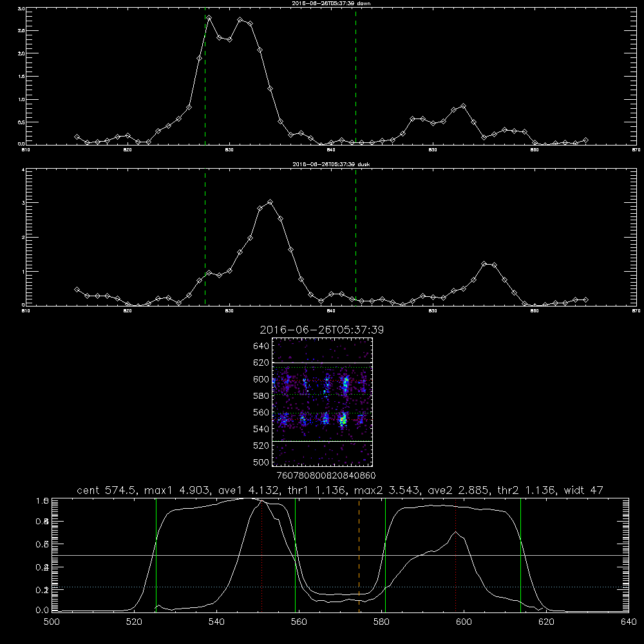Click y-axis label "640" beside the spectral image
Image resolution: width=644 pixels, height=644 pixels.
(261, 346)
